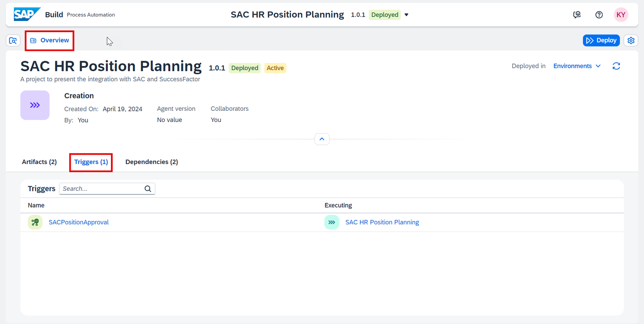Click the large SAC HR Position Planning heading
644x324 pixels.
click(111, 66)
